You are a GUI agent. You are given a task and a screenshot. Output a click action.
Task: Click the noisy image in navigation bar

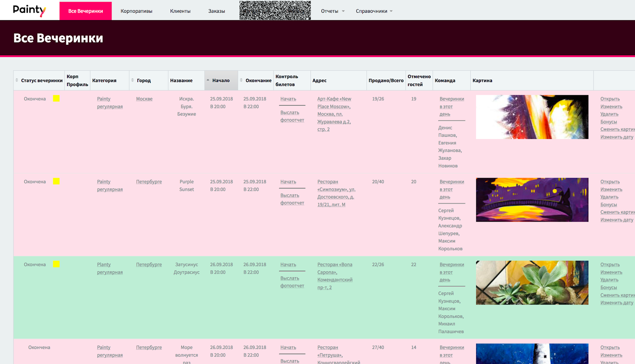pyautogui.click(x=275, y=10)
